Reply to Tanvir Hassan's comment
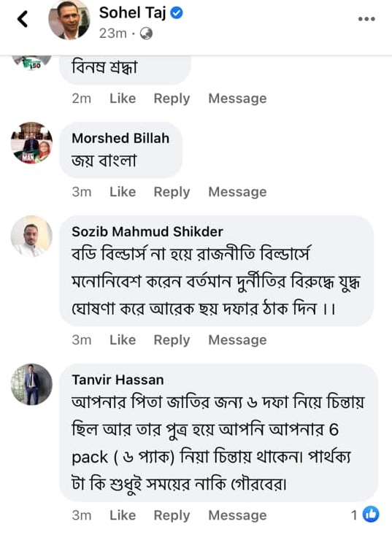 click(x=172, y=515)
